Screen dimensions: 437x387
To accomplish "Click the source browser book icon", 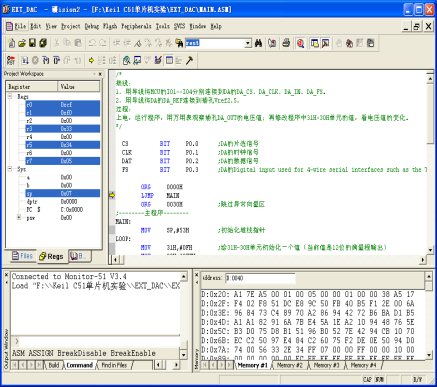I will click(x=272, y=43).
